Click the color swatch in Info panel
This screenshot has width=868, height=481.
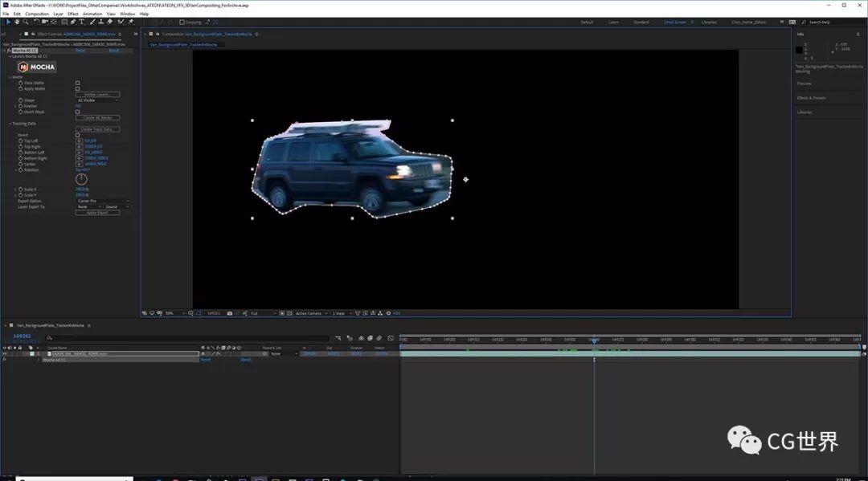799,50
